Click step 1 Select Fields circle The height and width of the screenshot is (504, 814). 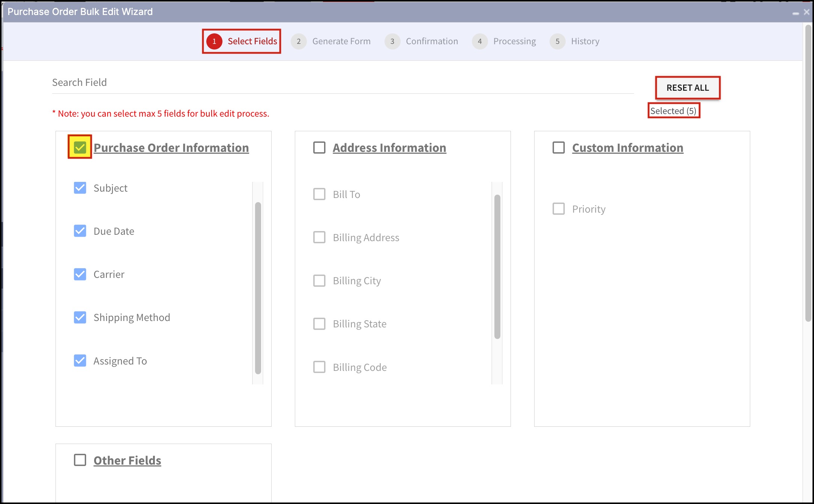tap(214, 41)
